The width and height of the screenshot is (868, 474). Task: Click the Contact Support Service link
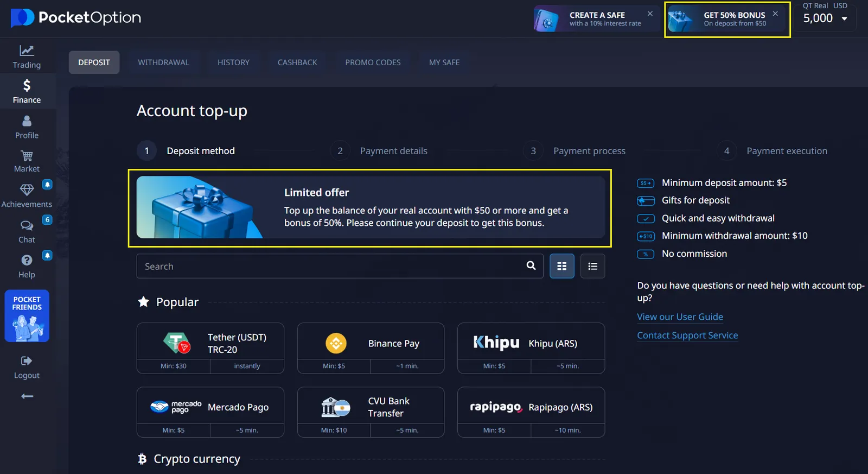(x=687, y=336)
